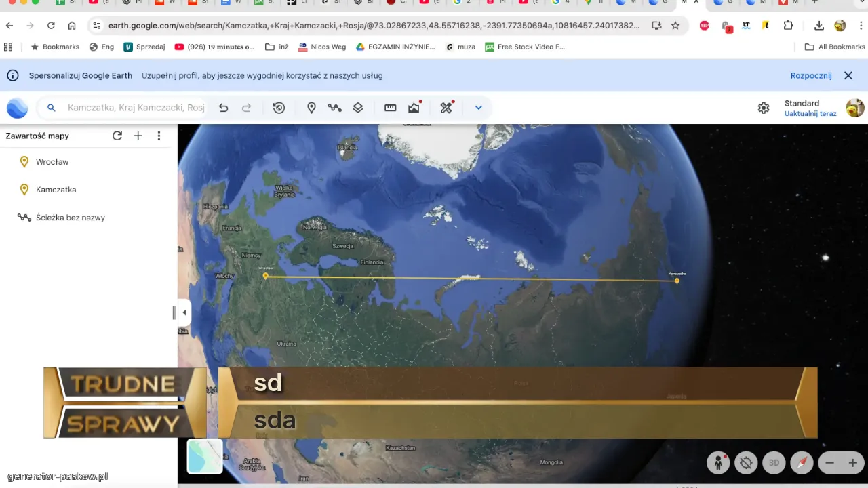
Task: Open historical imagery clock icon
Action: click(279, 108)
